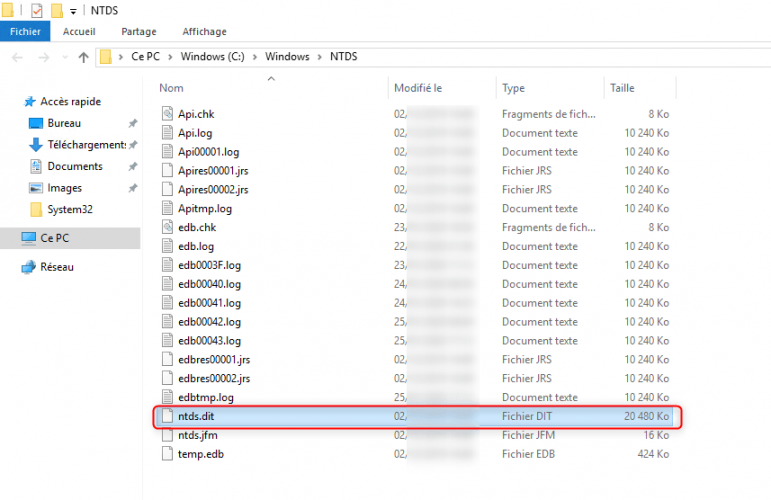Image resolution: width=771 pixels, height=500 pixels.
Task: Click the Fichier JFM type cell
Action: (528, 436)
